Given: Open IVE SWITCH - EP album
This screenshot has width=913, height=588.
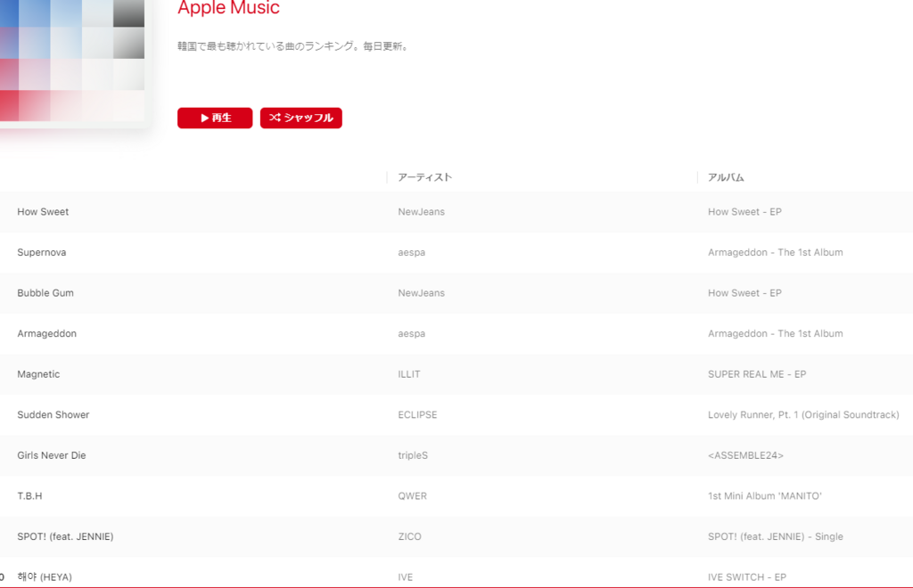Looking at the screenshot, I should point(746,577).
